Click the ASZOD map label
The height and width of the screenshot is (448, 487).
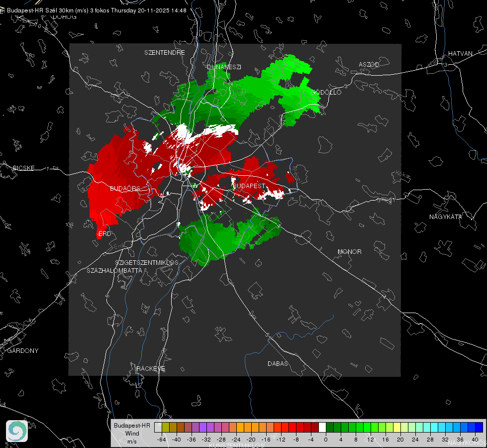(x=369, y=64)
